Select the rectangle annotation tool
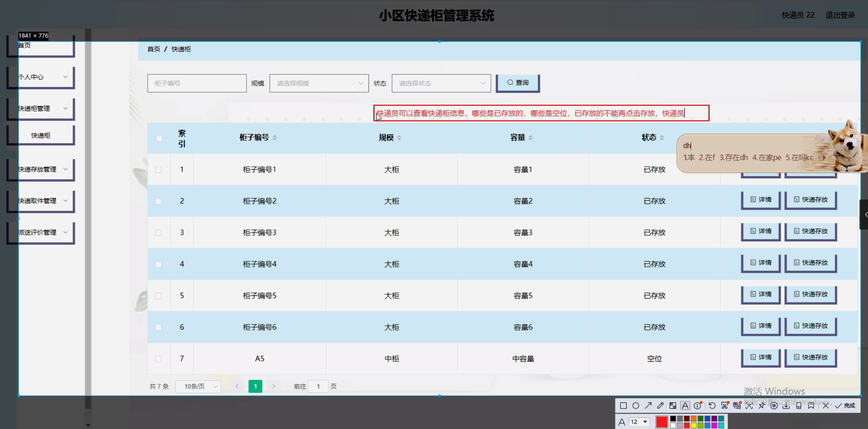Image resolution: width=868 pixels, height=429 pixels. [623, 405]
